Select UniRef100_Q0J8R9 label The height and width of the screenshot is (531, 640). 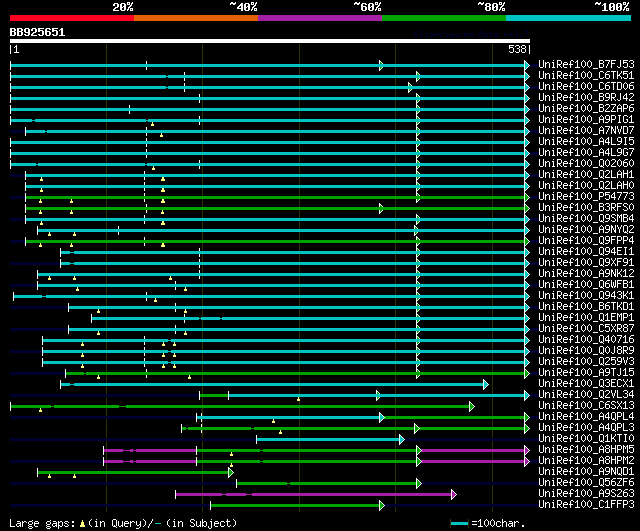pyautogui.click(x=586, y=351)
